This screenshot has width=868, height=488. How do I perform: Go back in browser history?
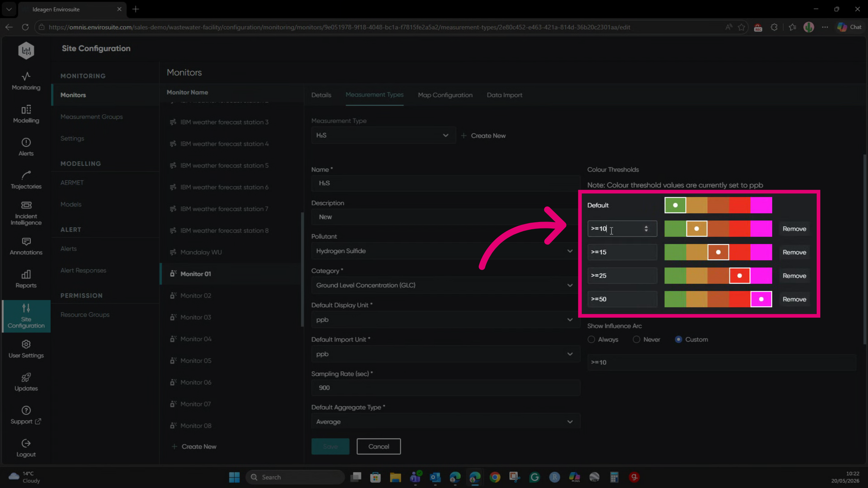click(x=9, y=27)
